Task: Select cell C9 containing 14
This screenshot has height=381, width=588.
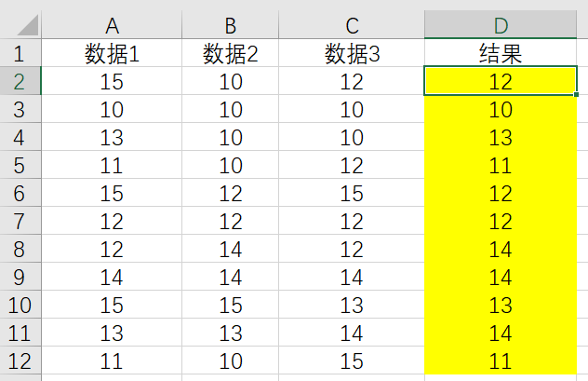Action: 352,277
